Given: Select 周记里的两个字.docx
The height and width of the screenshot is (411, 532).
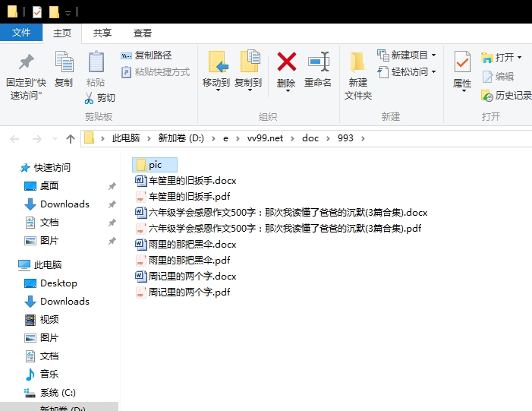Looking at the screenshot, I should [186, 276].
